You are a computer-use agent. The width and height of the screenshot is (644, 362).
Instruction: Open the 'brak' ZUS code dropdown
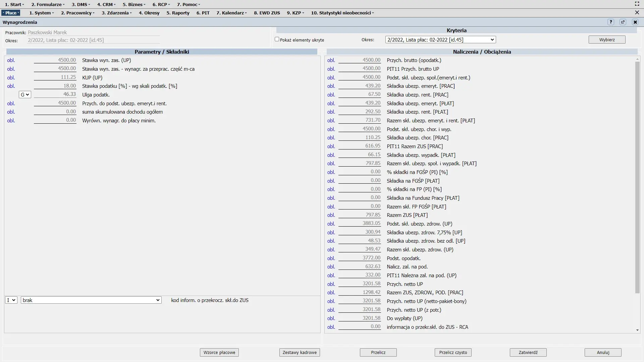(91, 300)
